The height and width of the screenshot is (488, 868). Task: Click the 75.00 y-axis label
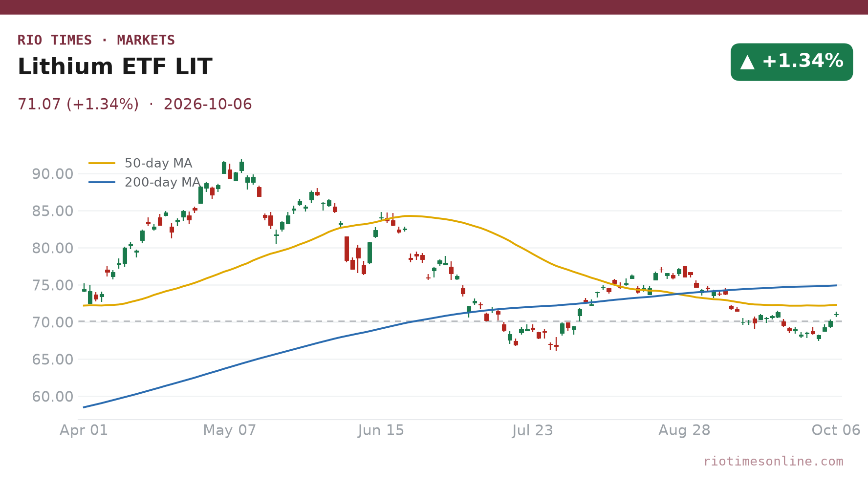tap(53, 285)
